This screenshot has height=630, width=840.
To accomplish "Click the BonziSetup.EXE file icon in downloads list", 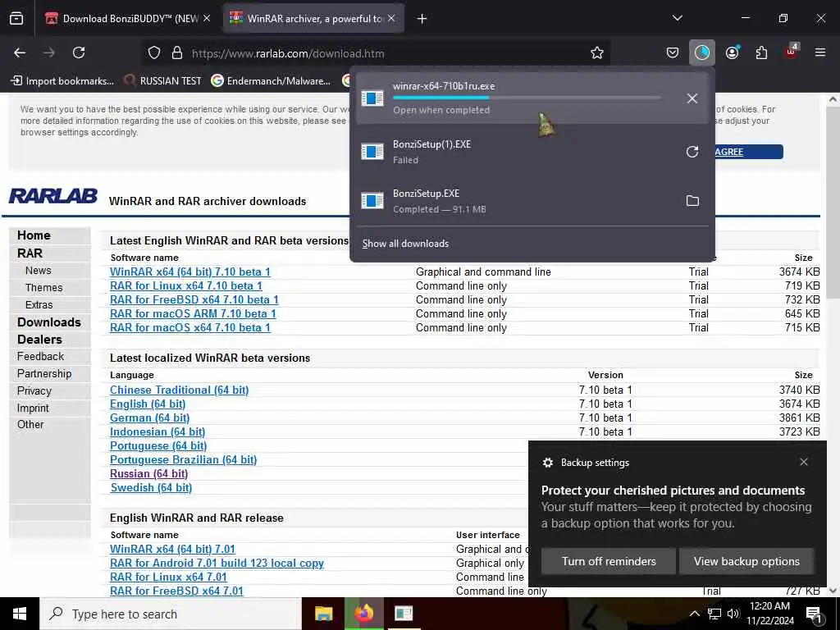I will click(372, 201).
